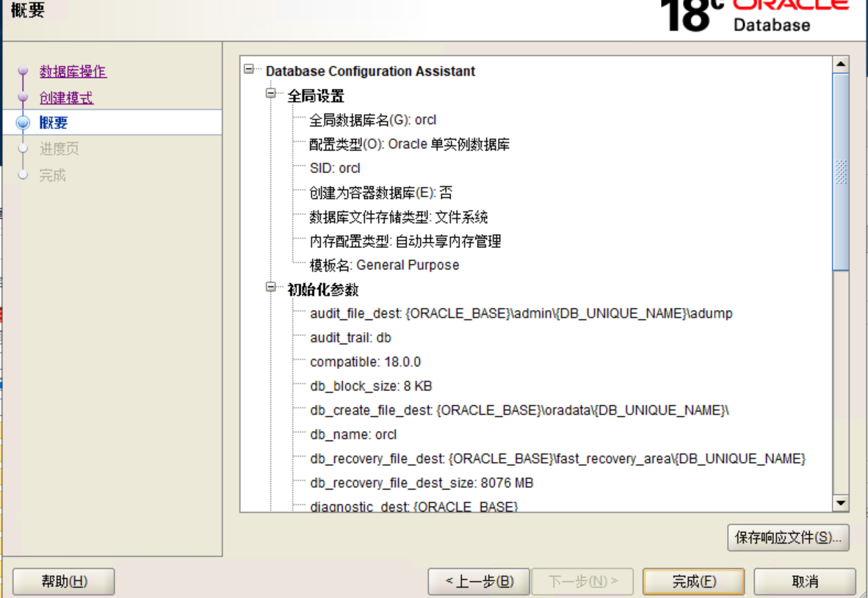
Task: Click the 数据库操作 step bullet icon
Action: point(23,71)
